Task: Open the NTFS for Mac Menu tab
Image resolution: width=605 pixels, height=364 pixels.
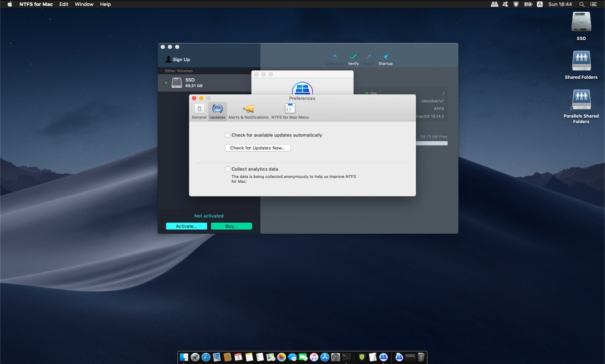Action: [x=290, y=111]
